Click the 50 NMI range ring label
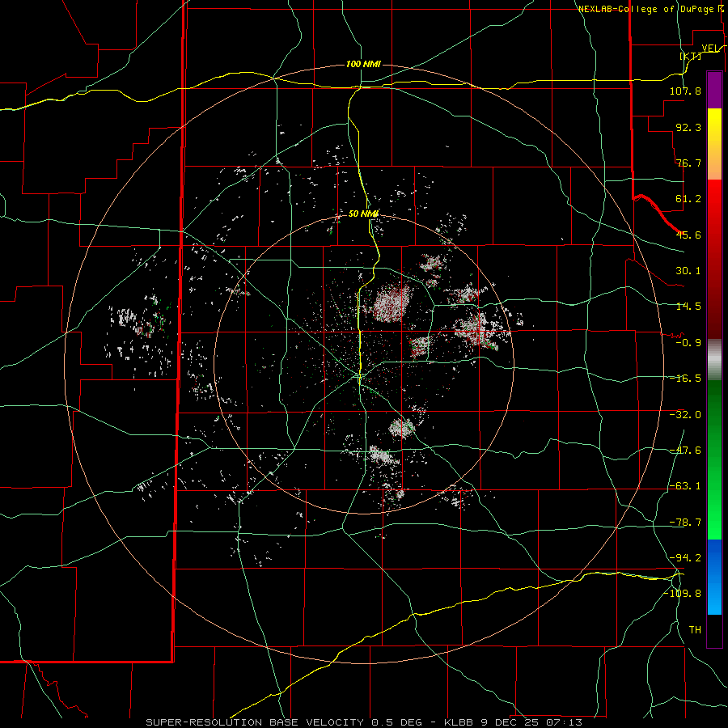 (363, 214)
